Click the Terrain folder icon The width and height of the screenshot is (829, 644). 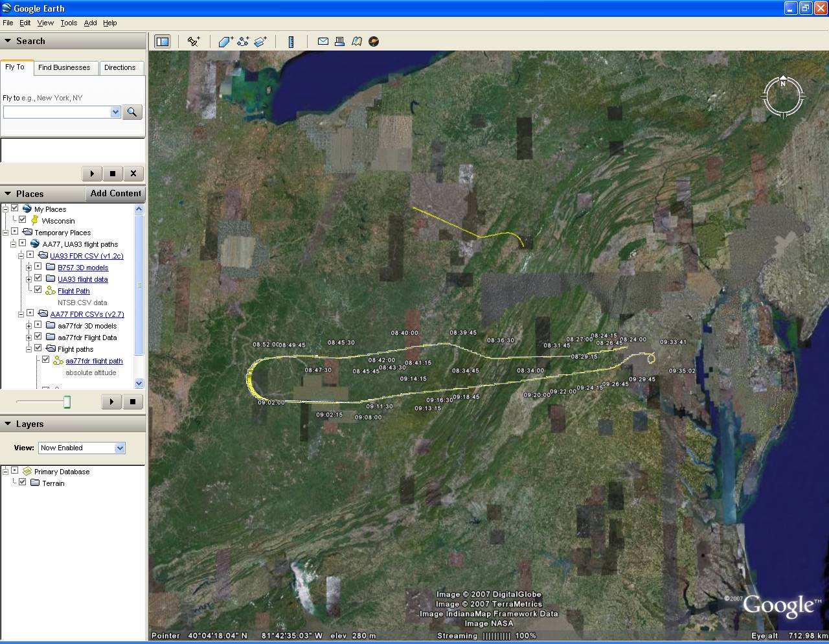(x=35, y=483)
